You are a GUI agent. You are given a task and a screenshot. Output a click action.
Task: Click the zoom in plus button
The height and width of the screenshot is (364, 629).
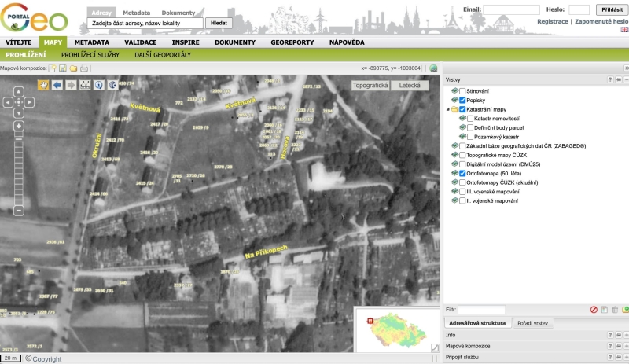(x=19, y=126)
